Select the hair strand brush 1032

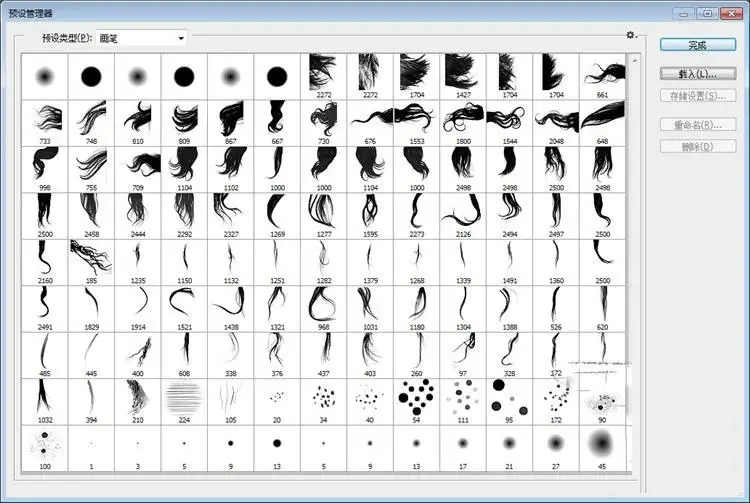tap(44, 400)
